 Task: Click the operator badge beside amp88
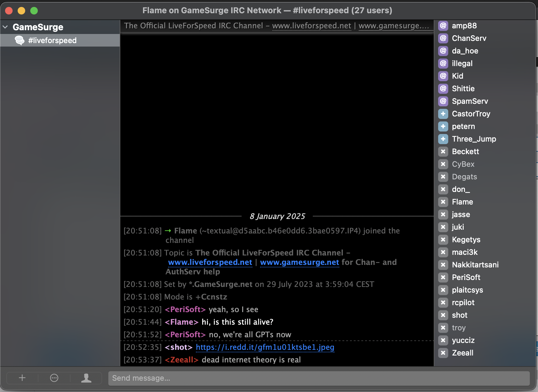(x=443, y=25)
